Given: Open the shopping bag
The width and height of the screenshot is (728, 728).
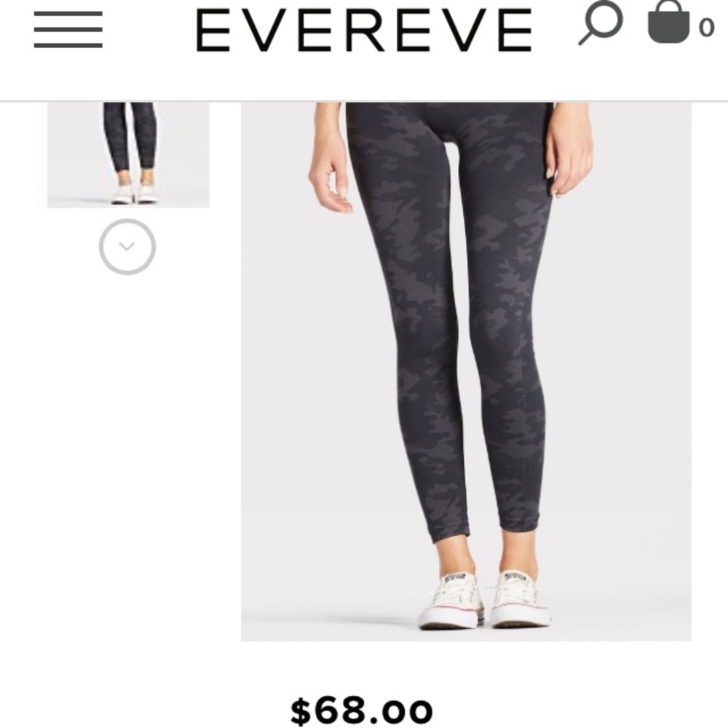Looking at the screenshot, I should coord(668,23).
